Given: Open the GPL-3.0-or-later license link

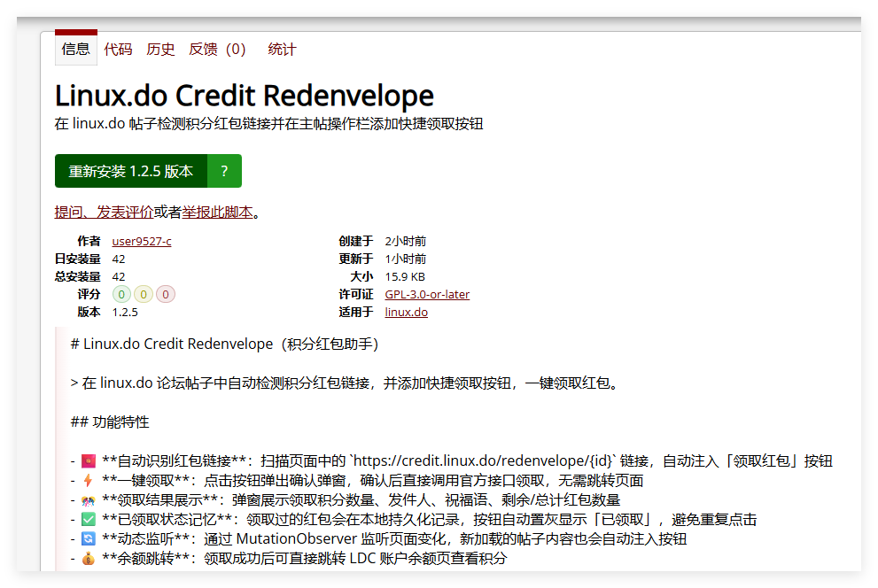Looking at the screenshot, I should point(427,294).
